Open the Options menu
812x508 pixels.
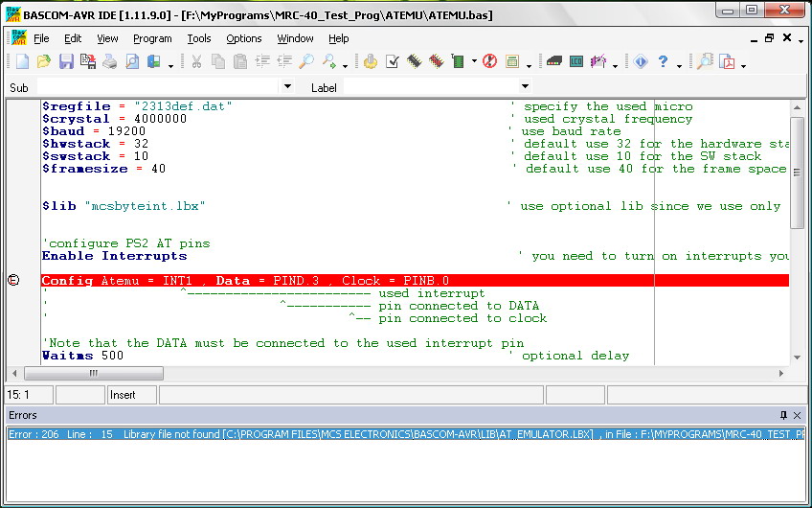pos(244,38)
